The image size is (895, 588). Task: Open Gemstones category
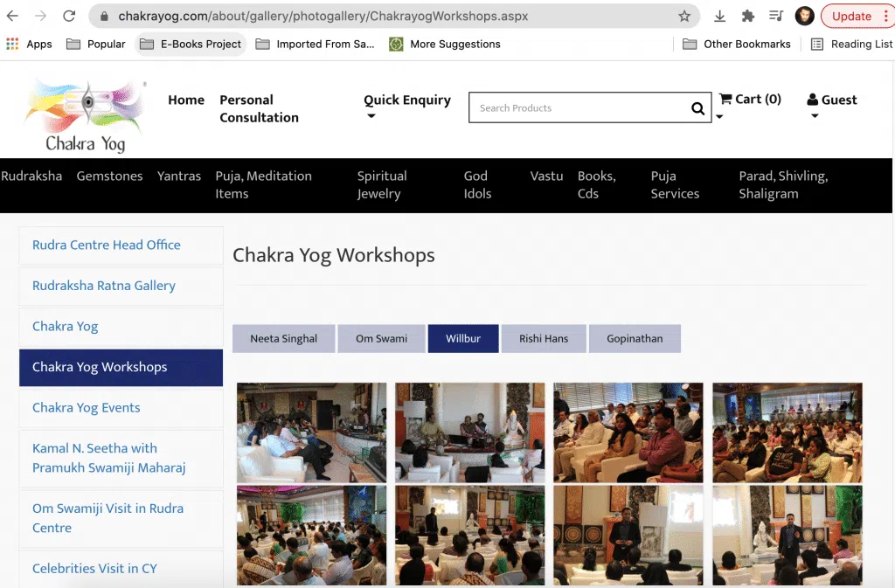tap(109, 176)
